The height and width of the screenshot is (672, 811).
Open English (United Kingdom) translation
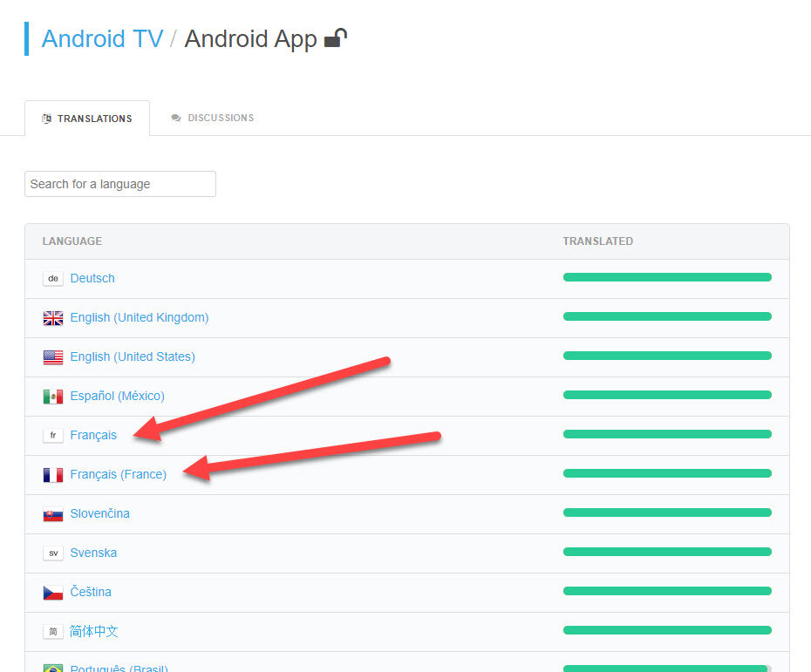click(x=140, y=318)
